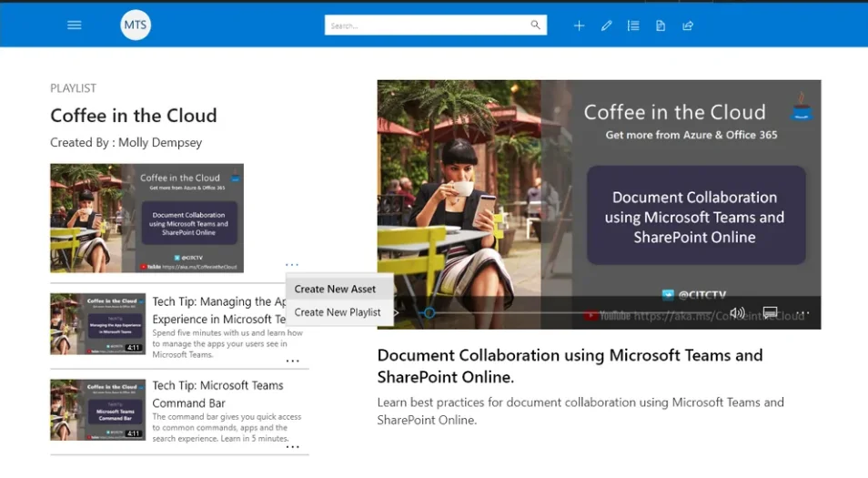Mute the video with the speaker icon
This screenshot has height=478, width=868.
point(737,313)
